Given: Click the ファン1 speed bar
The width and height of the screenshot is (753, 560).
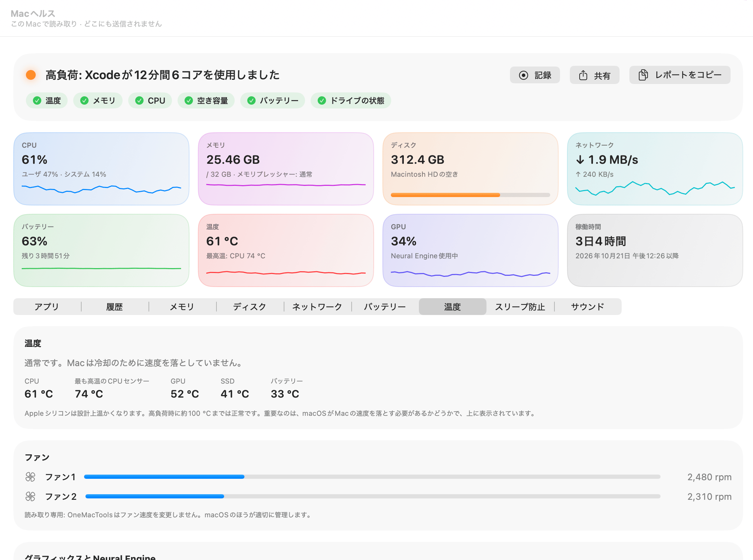Looking at the screenshot, I should [372, 477].
